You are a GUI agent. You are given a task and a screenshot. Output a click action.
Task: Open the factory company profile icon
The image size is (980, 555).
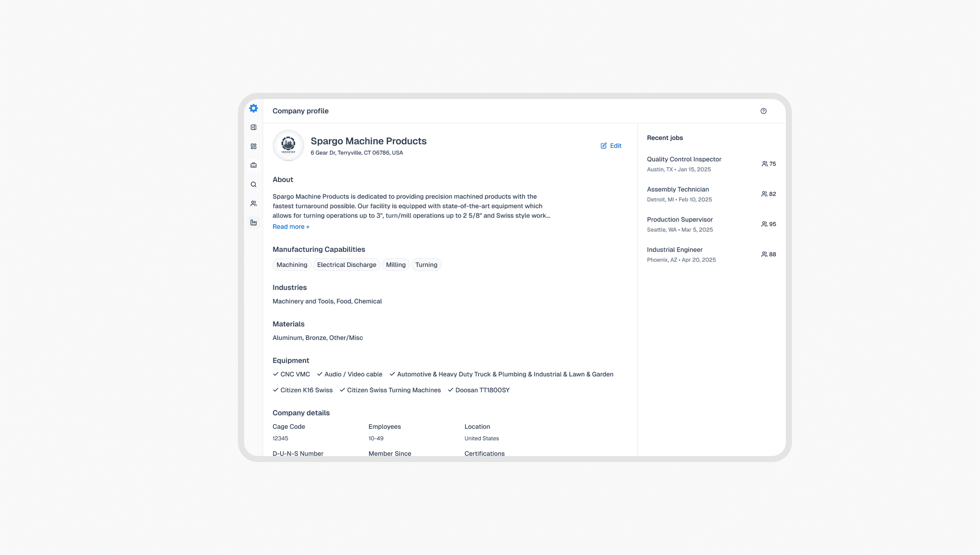click(x=253, y=223)
